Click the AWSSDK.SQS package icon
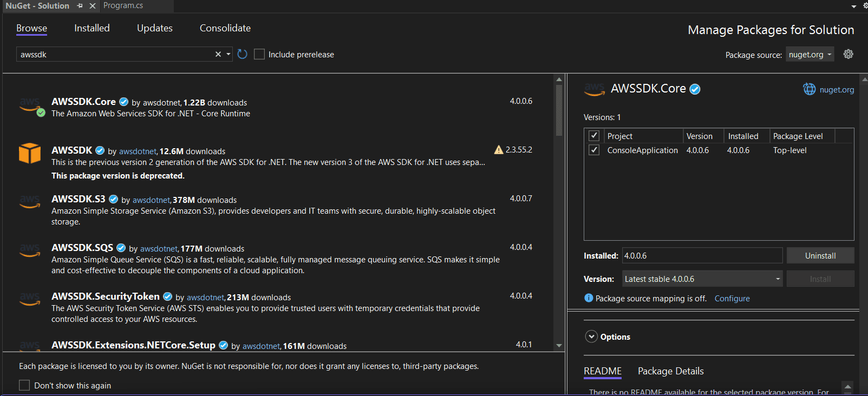The height and width of the screenshot is (396, 868). [30, 251]
